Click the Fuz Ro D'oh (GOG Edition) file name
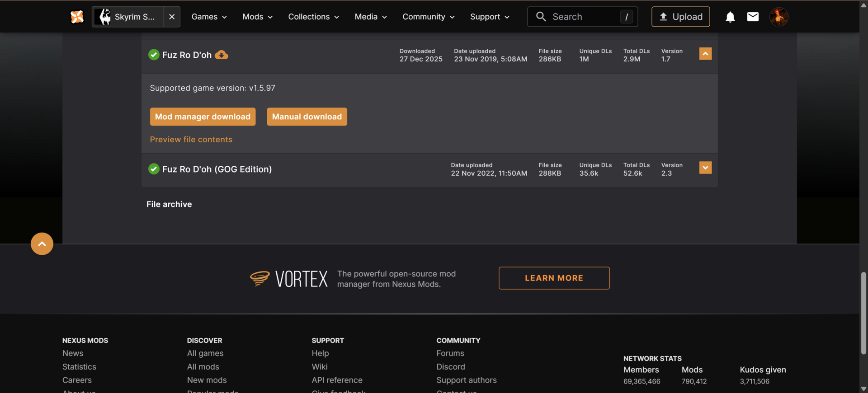Image resolution: width=868 pixels, height=393 pixels. pyautogui.click(x=217, y=169)
